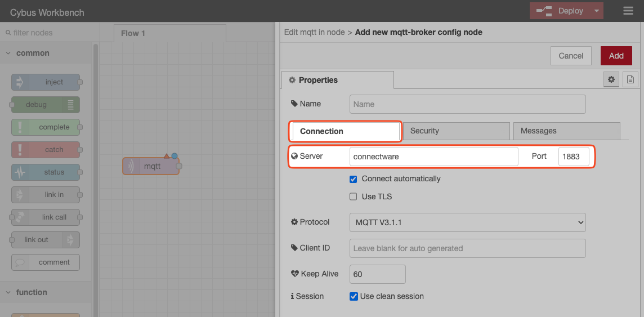Open the hamburger main menu
The height and width of the screenshot is (317, 644).
pos(628,11)
